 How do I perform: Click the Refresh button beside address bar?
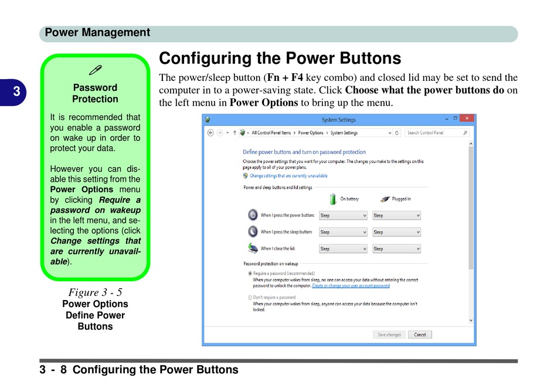pos(397,133)
